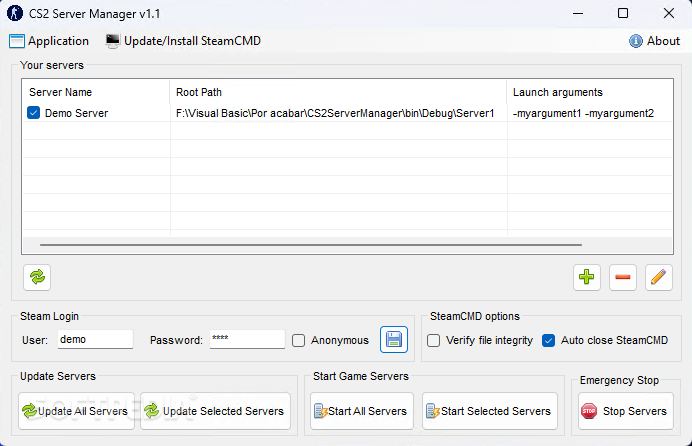Minimize the CS2 Server Manager window

pyautogui.click(x=578, y=13)
